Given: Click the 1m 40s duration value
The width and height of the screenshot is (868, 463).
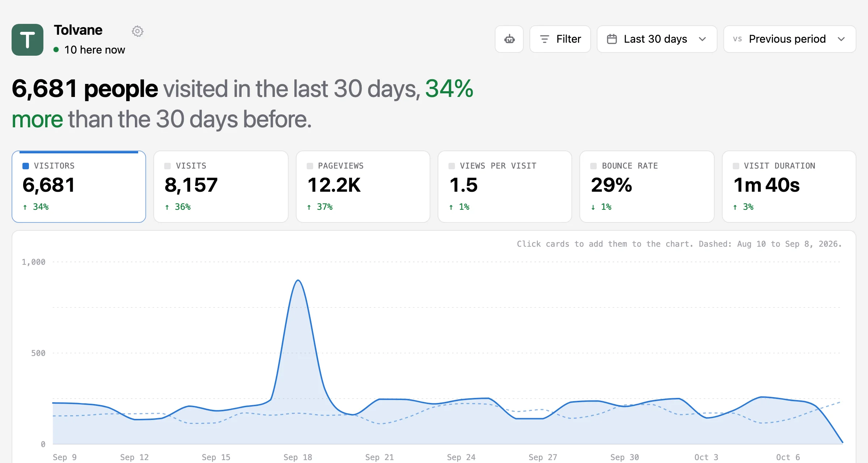Looking at the screenshot, I should click(766, 185).
